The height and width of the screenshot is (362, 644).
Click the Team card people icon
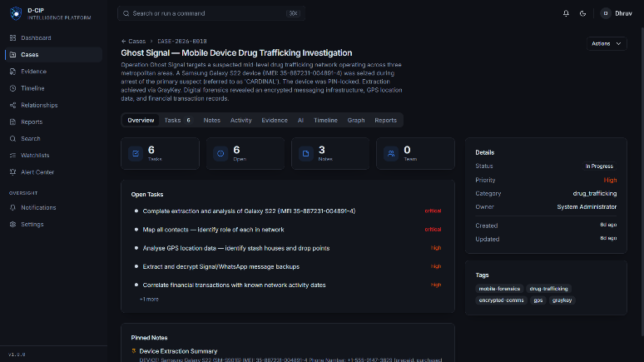point(391,154)
